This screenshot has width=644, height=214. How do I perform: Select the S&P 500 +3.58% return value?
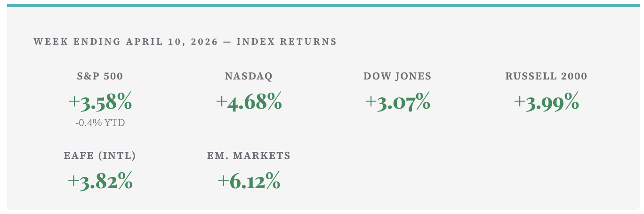pyautogui.click(x=100, y=102)
